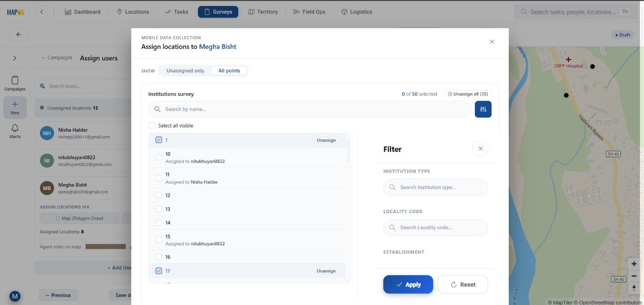The image size is (644, 305).
Task: Reset map bearing with compass icon
Action: pos(634,287)
